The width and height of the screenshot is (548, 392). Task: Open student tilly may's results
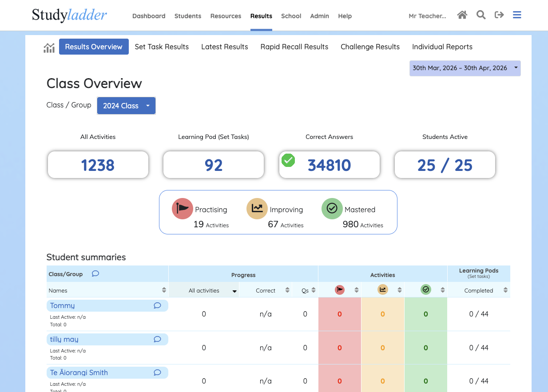(x=64, y=339)
